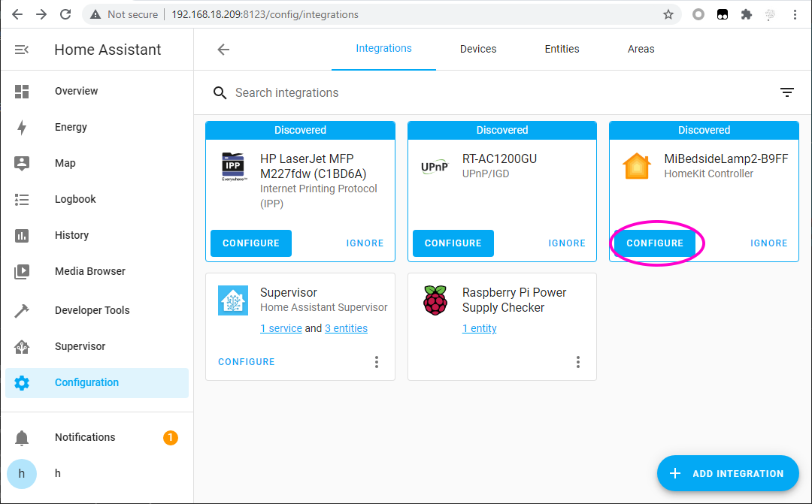
Task: Ignore the HP LaserJet MFP discovery
Action: [x=365, y=243]
